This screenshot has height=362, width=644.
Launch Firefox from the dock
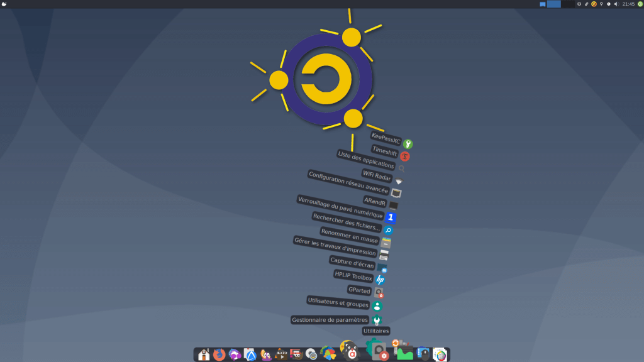click(219, 354)
